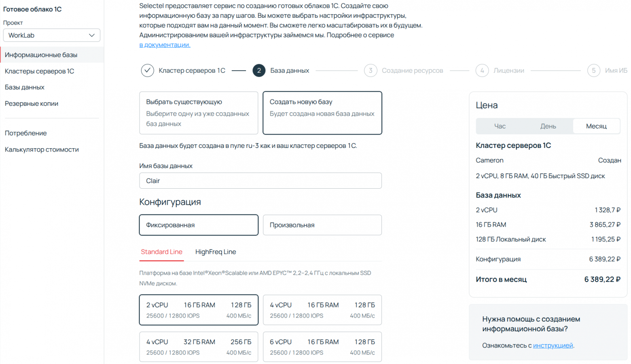Switch to the Standard Line tab
Screen dimensions: 631x364
click(x=161, y=252)
